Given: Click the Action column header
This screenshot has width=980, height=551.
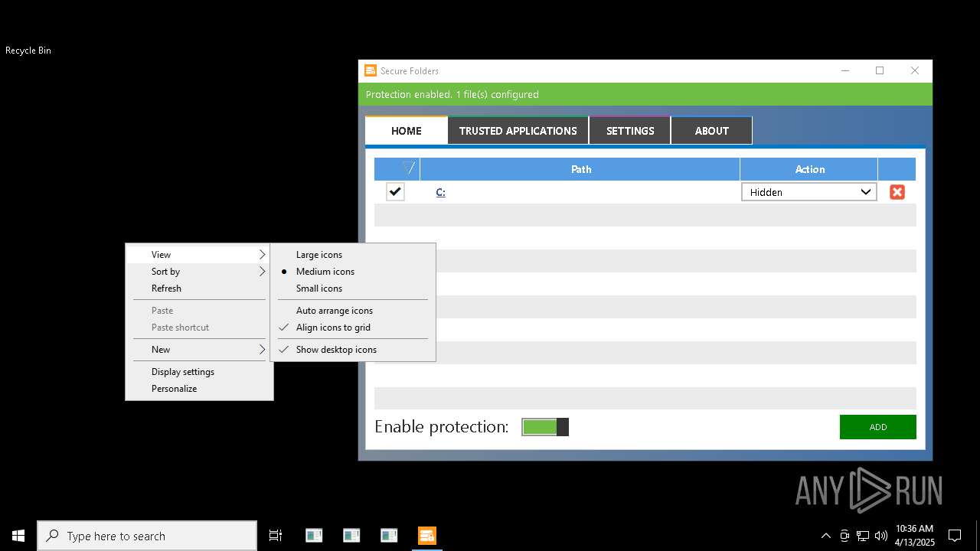Looking at the screenshot, I should 809,169.
